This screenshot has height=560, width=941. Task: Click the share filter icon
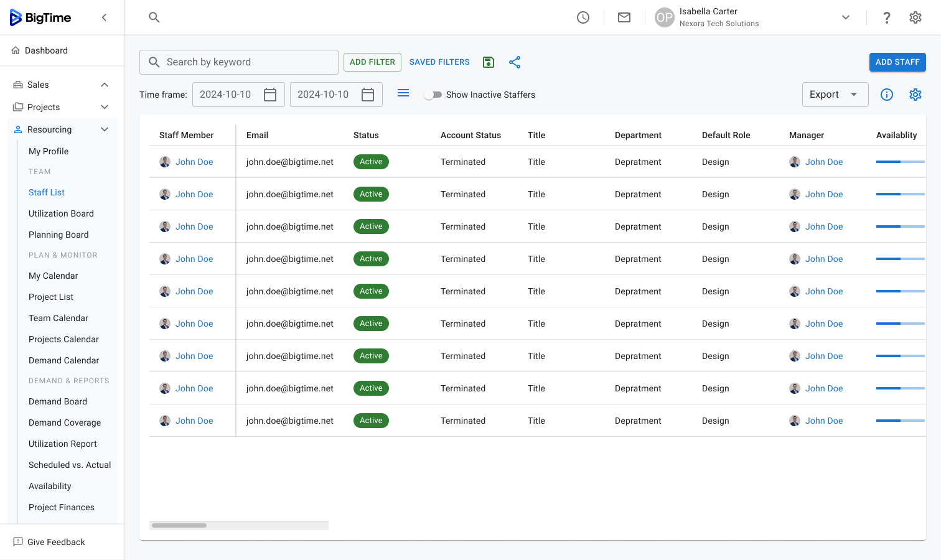[515, 62]
